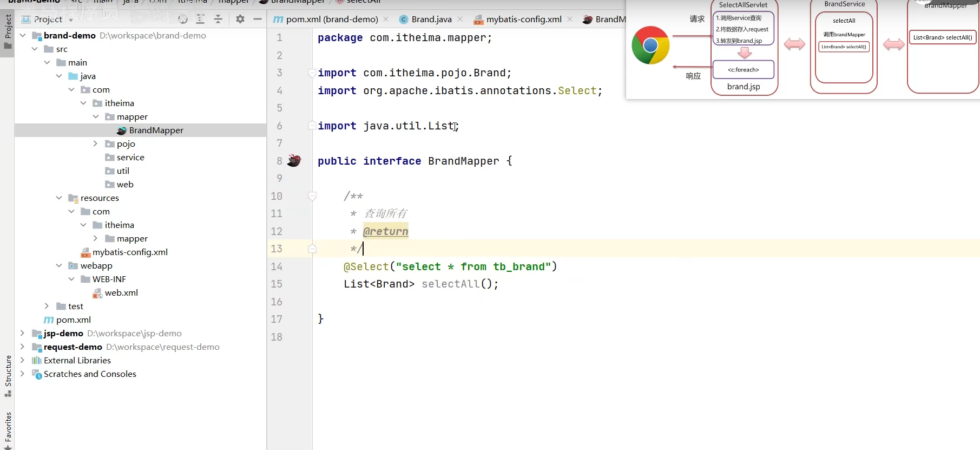Close the mybatis-config.xml tab
Viewport: 980px width, 450px height.
tap(570, 19)
